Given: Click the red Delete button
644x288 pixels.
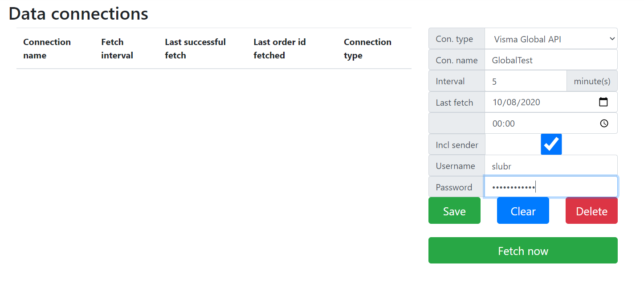Looking at the screenshot, I should click(x=591, y=211).
